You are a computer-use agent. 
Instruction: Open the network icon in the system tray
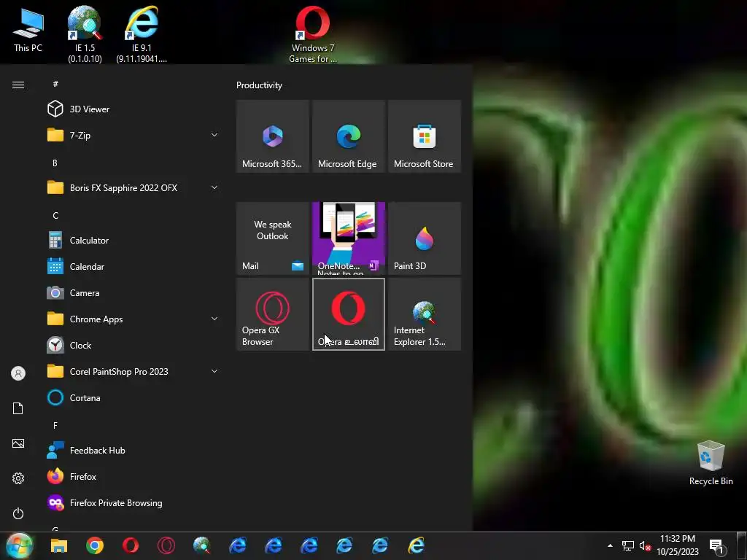(x=628, y=545)
